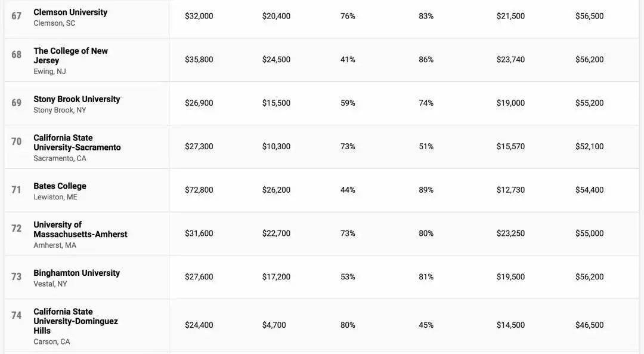Select the $15,570 cell in Sacramento row

pyautogui.click(x=510, y=146)
